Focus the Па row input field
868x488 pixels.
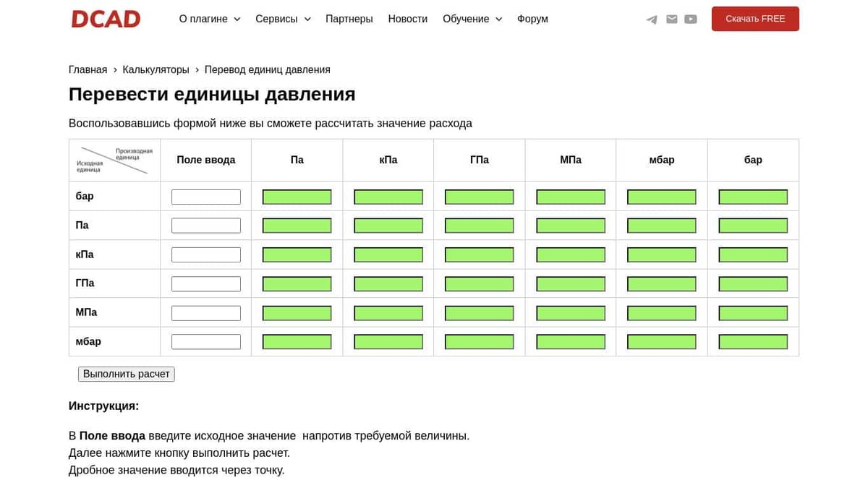click(x=206, y=226)
